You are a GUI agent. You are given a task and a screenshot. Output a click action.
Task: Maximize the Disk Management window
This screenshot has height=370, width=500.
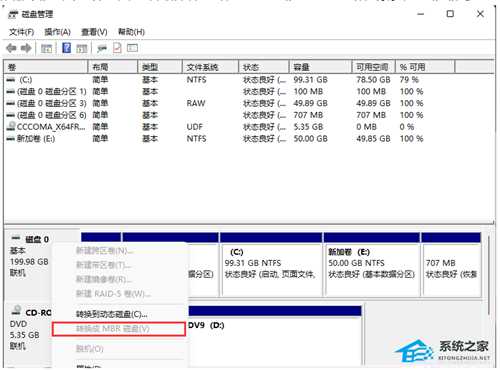point(450,14)
